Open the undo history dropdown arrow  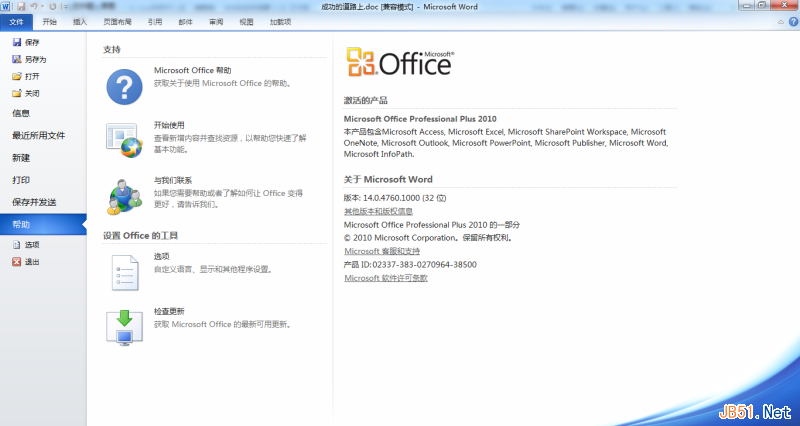(x=42, y=7)
